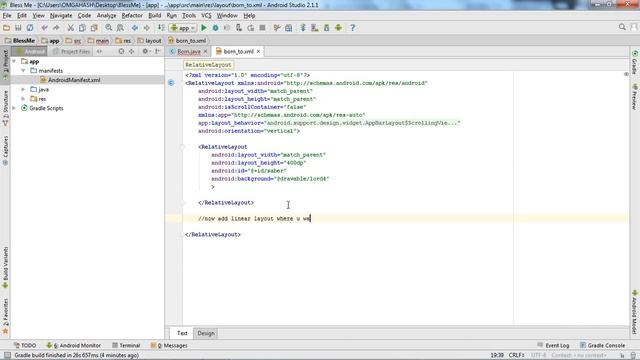Click the BlessMe breadcrumb in navigation bar
Screen dimensions: 640x360
click(20, 41)
